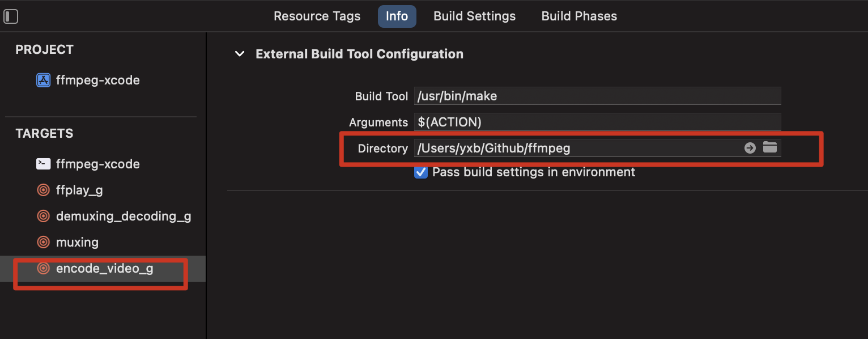
Task: Select the muxing target label
Action: click(78, 242)
